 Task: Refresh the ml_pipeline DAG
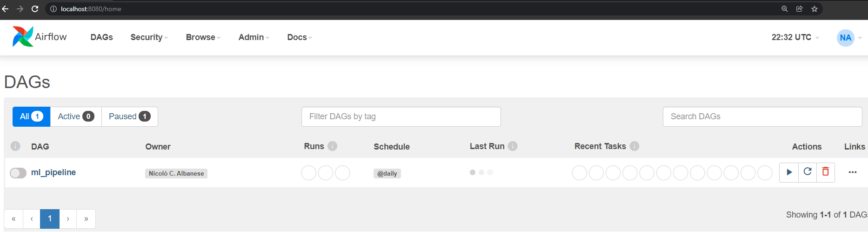click(x=808, y=172)
